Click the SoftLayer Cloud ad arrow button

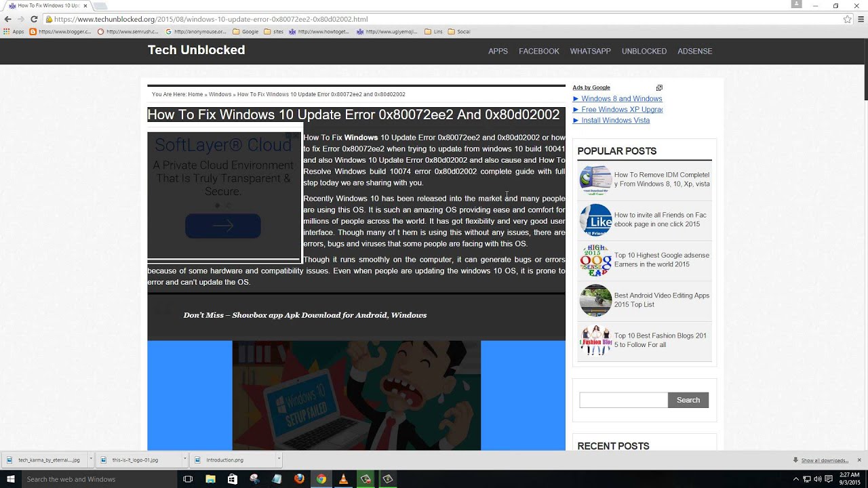223,226
